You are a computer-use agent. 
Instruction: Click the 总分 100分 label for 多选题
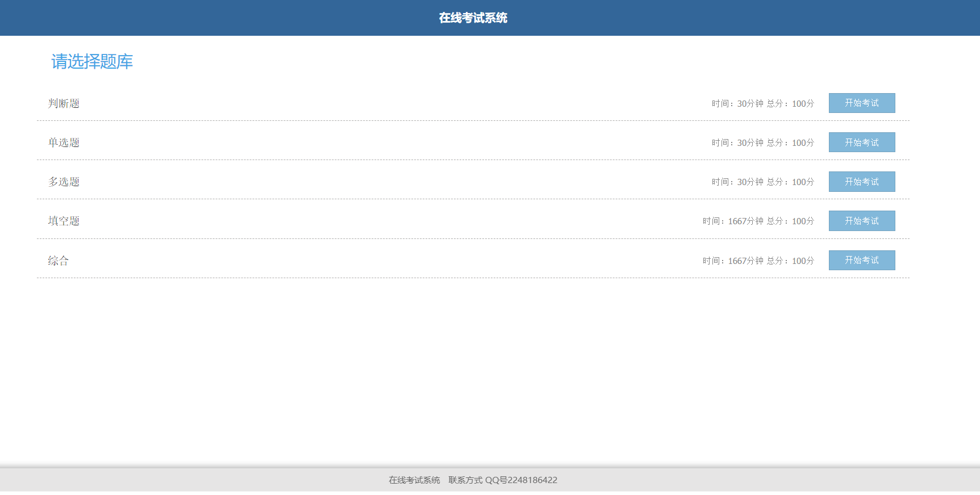(790, 182)
